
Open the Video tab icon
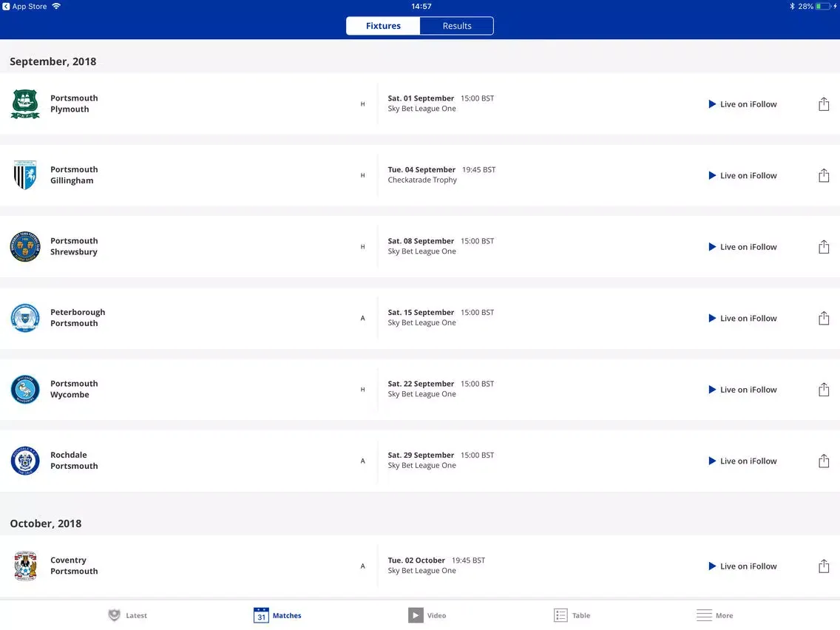coord(415,615)
